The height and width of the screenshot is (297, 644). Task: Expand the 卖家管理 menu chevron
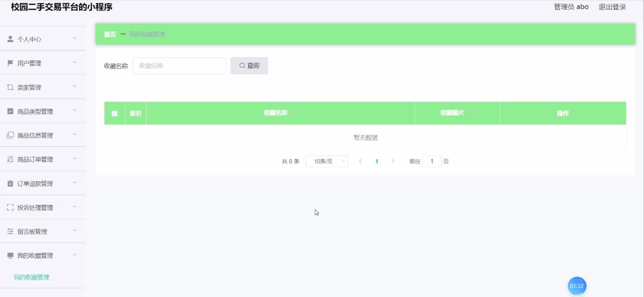tap(74, 87)
